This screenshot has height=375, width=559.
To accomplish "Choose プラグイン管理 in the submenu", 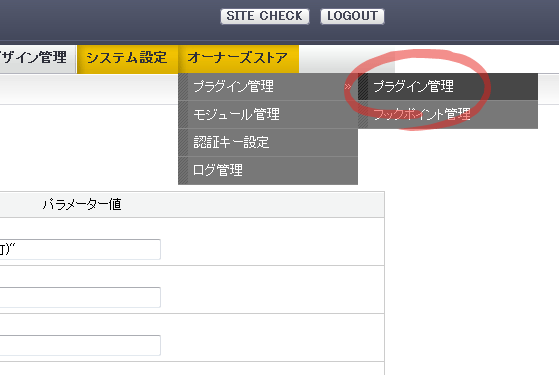I will coord(448,87).
